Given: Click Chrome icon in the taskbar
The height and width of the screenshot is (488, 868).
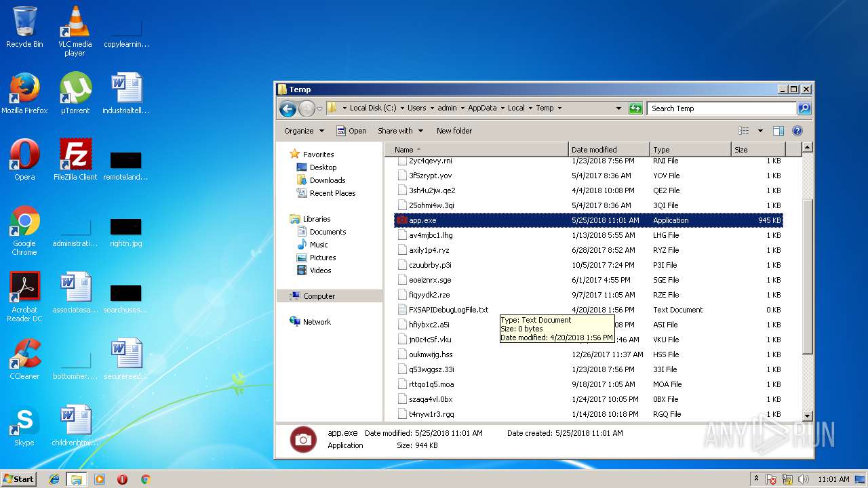Looking at the screenshot, I should (145, 479).
